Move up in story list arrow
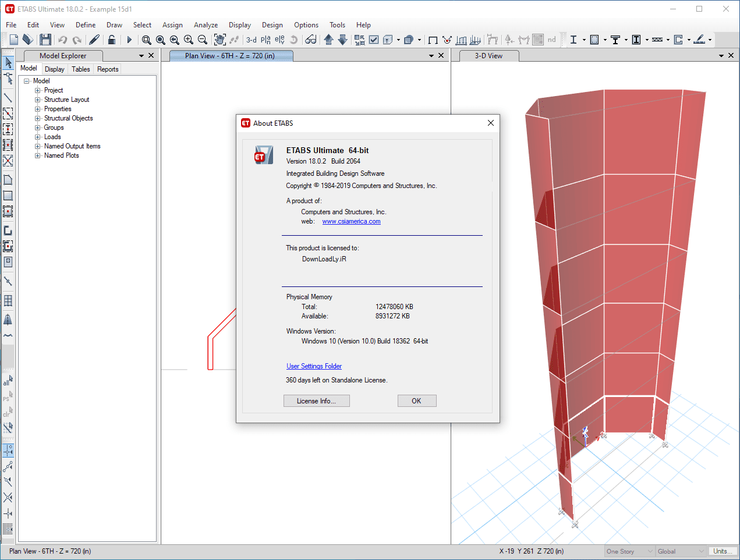 [x=328, y=40]
